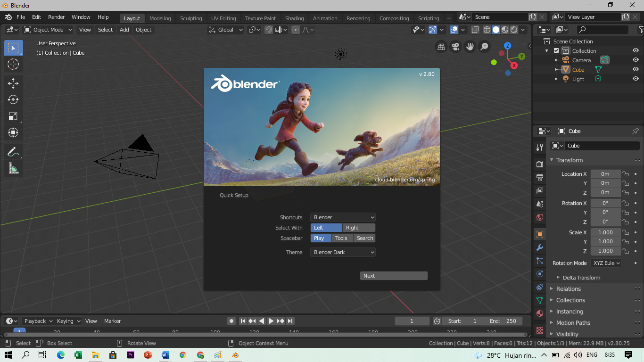Open the Shortcuts Blender dropdown

click(x=343, y=217)
